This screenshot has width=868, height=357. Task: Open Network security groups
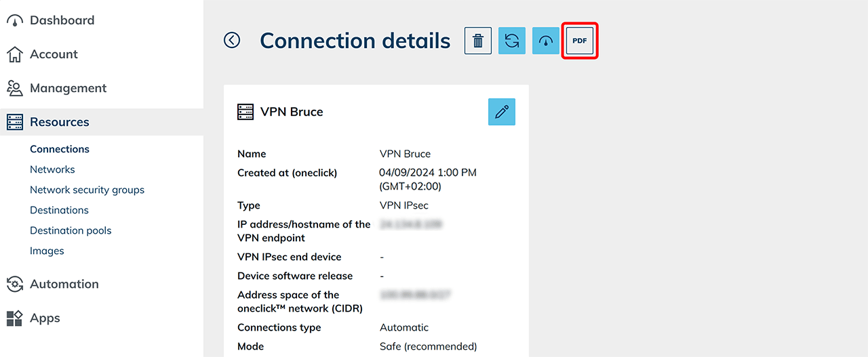(x=87, y=190)
